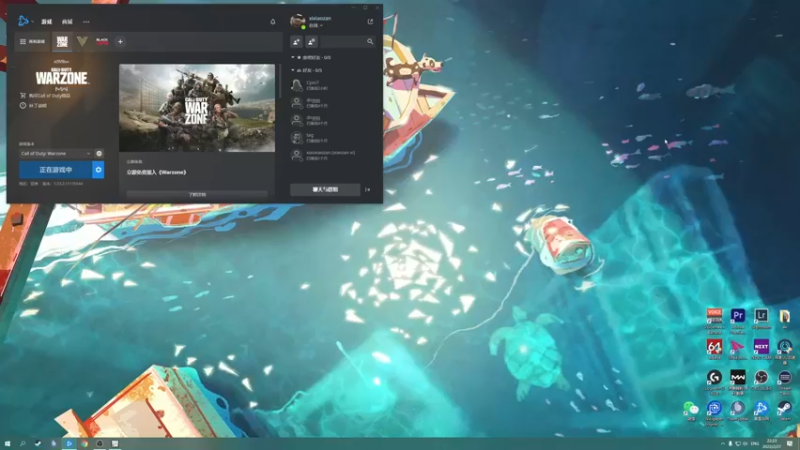Image resolution: width=800 pixels, height=450 pixels.
Task: Open WeChat desktop shortcut
Action: 691,411
